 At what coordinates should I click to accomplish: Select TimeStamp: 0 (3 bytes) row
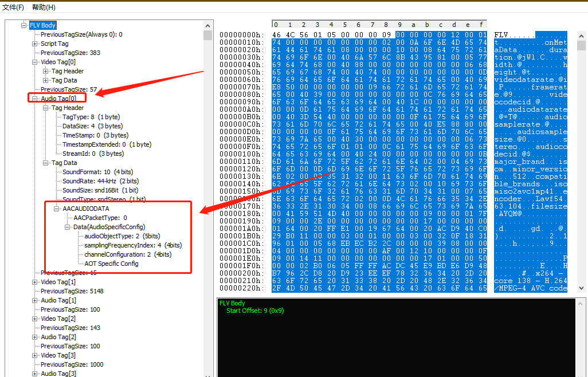(x=95, y=135)
